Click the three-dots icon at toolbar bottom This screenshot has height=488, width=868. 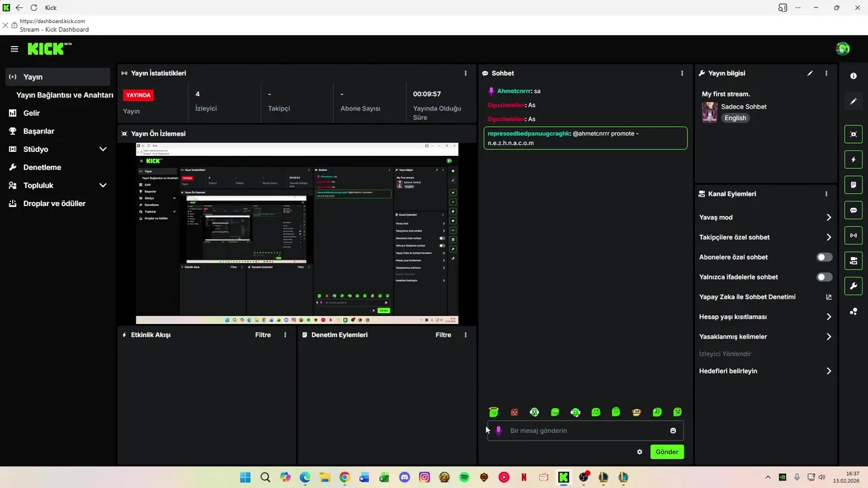point(854,312)
